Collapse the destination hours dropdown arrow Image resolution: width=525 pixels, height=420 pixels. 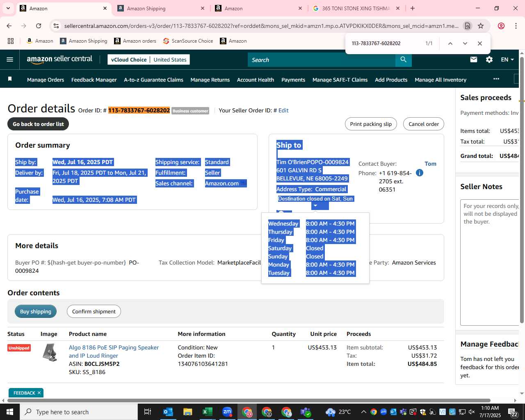(315, 205)
